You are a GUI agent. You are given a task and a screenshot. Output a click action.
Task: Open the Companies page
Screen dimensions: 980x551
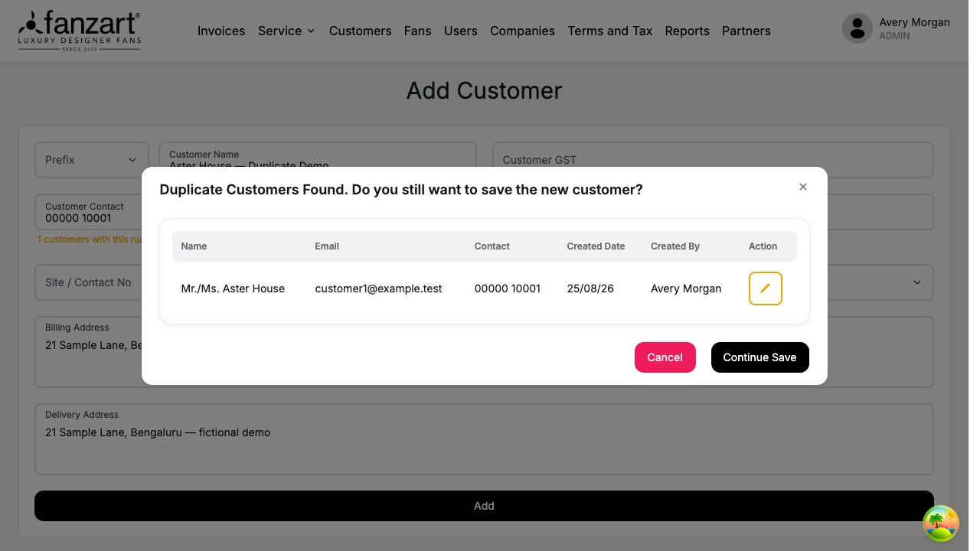pos(522,31)
